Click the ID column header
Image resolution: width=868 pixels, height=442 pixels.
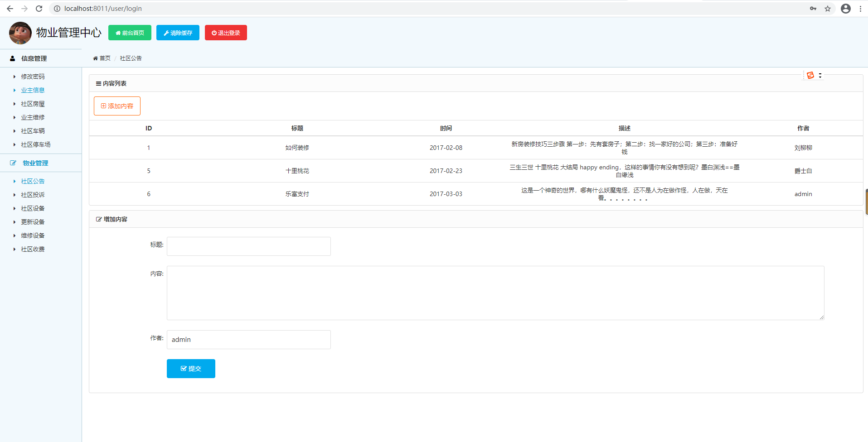pyautogui.click(x=149, y=128)
